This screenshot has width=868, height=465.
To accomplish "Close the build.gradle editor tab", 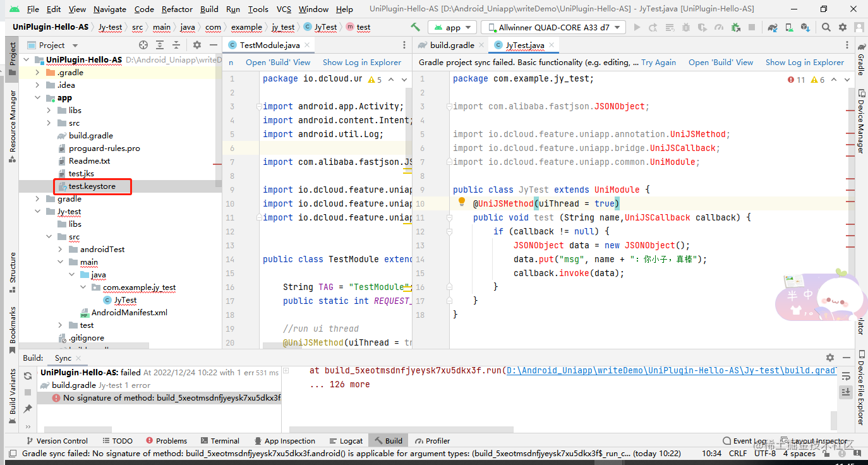I will (x=481, y=45).
